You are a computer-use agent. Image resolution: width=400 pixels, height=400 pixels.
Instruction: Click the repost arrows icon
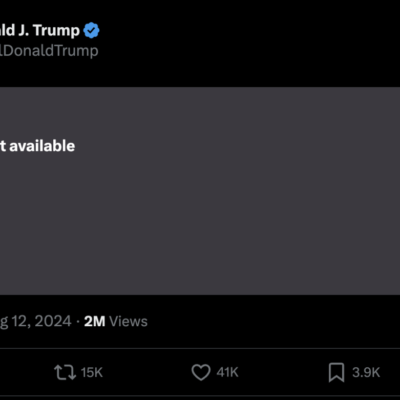[65, 372]
